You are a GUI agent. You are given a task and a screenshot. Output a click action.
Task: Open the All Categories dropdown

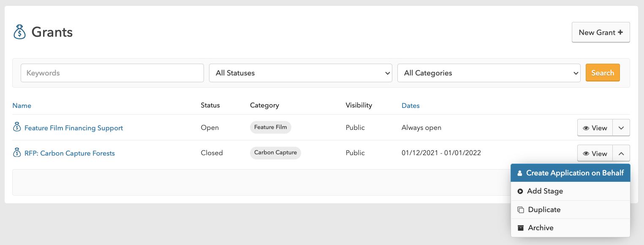point(489,73)
